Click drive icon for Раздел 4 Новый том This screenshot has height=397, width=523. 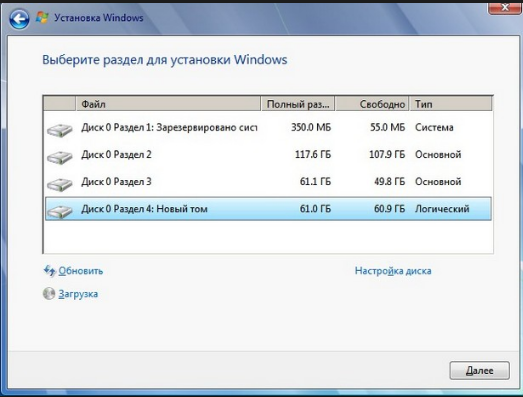point(59,211)
